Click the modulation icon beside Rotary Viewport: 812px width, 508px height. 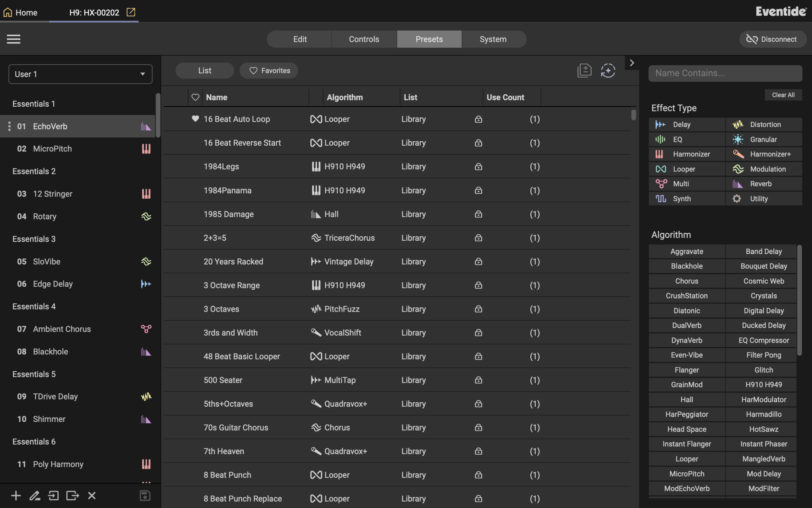click(x=146, y=216)
